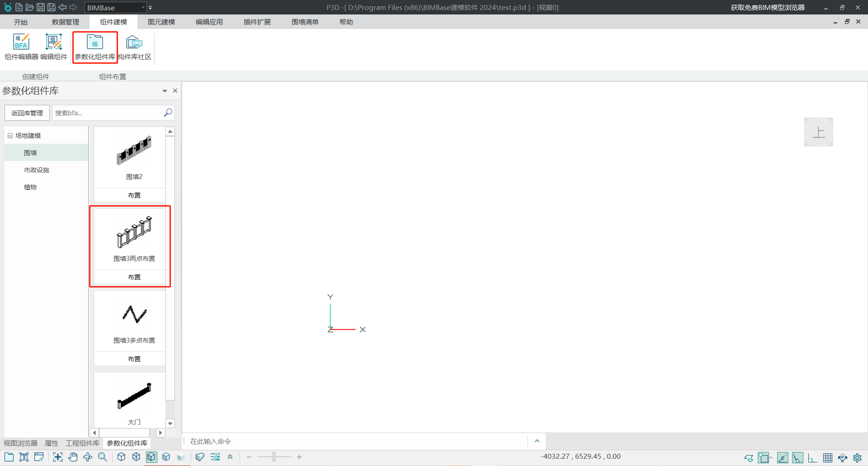Toggle object snap mode
The image size is (868, 466).
(764, 458)
